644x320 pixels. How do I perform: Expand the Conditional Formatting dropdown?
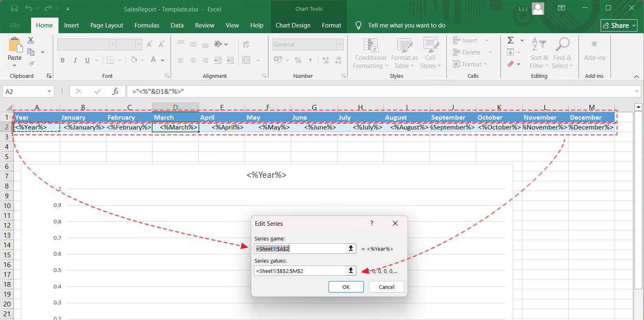pos(370,54)
